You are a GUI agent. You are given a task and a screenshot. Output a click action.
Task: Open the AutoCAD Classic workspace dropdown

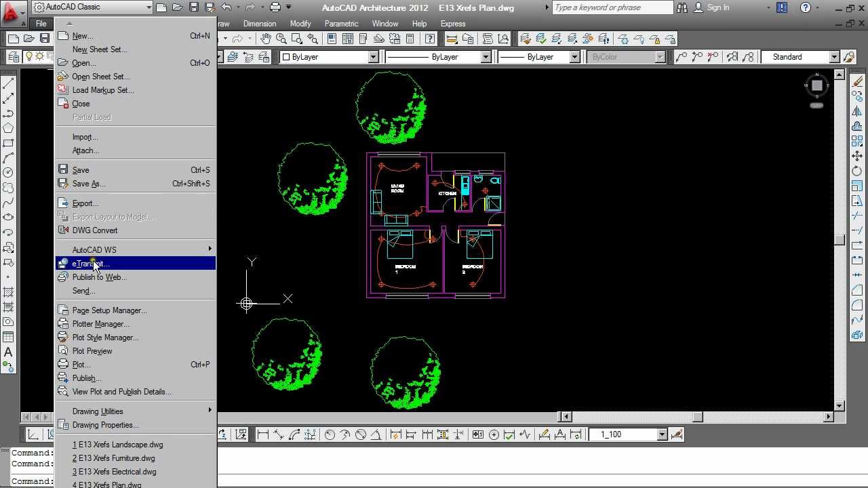(x=149, y=7)
